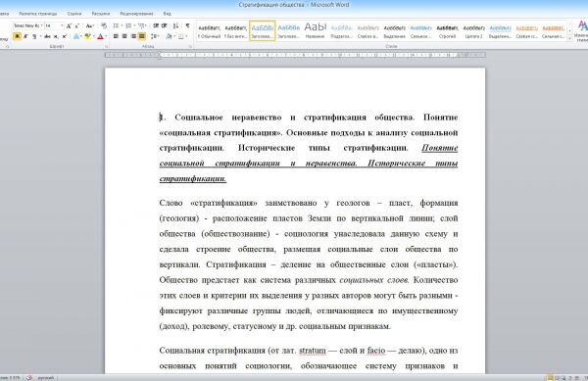588x381 pixels.
Task: Center the paragraph text
Action: pyautogui.click(x=124, y=36)
